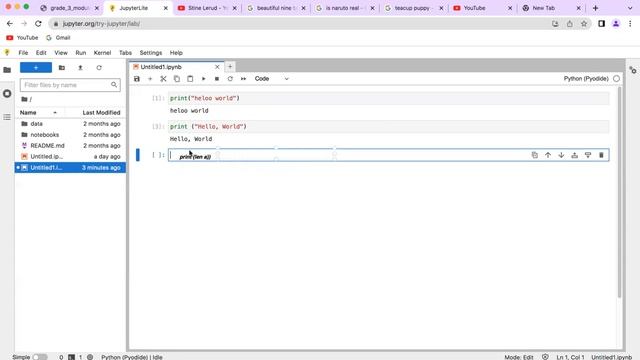Open the File menu

[23, 53]
